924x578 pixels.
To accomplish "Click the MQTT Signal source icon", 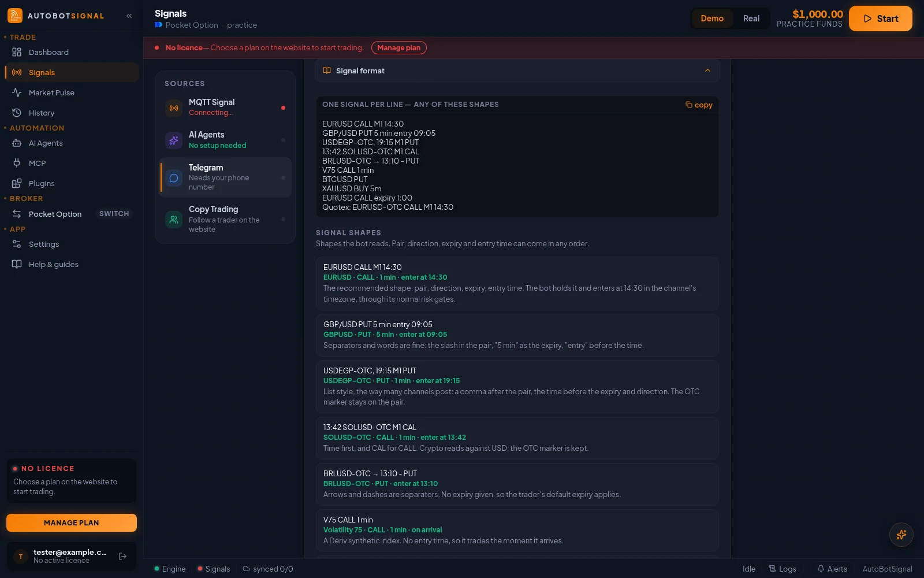I will click(174, 108).
